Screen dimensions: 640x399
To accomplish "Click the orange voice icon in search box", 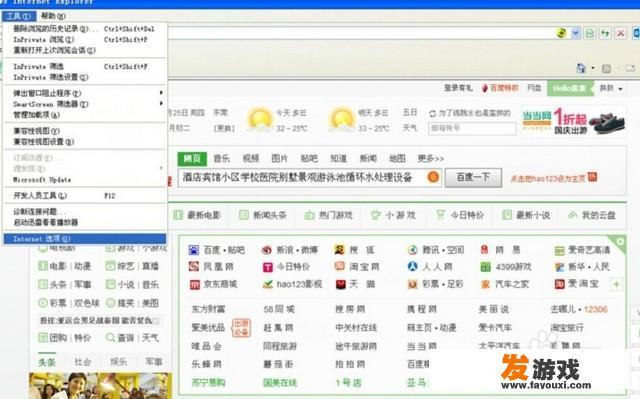I will (433, 177).
